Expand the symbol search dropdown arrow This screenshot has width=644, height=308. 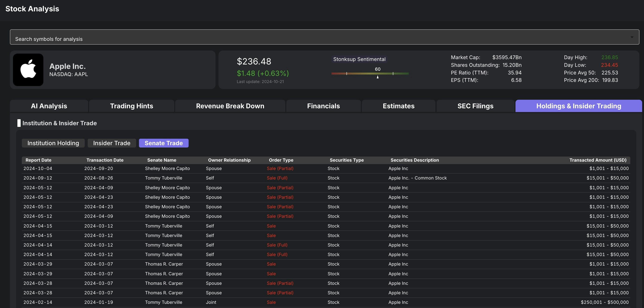pos(632,37)
